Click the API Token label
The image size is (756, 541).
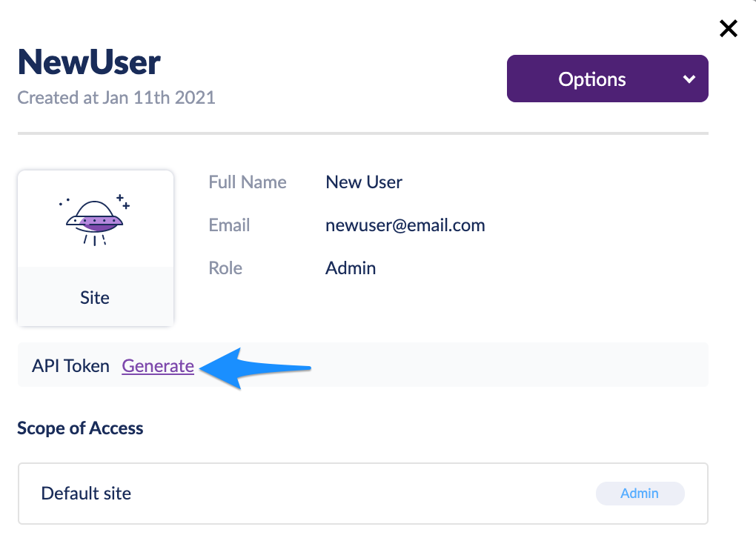(70, 366)
